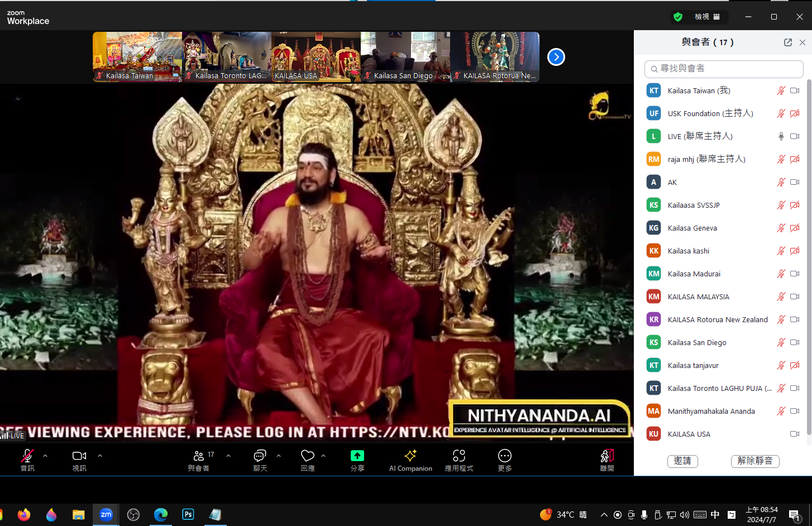812x526 pixels.
Task: Expand the video options arrow
Action: tap(100, 456)
